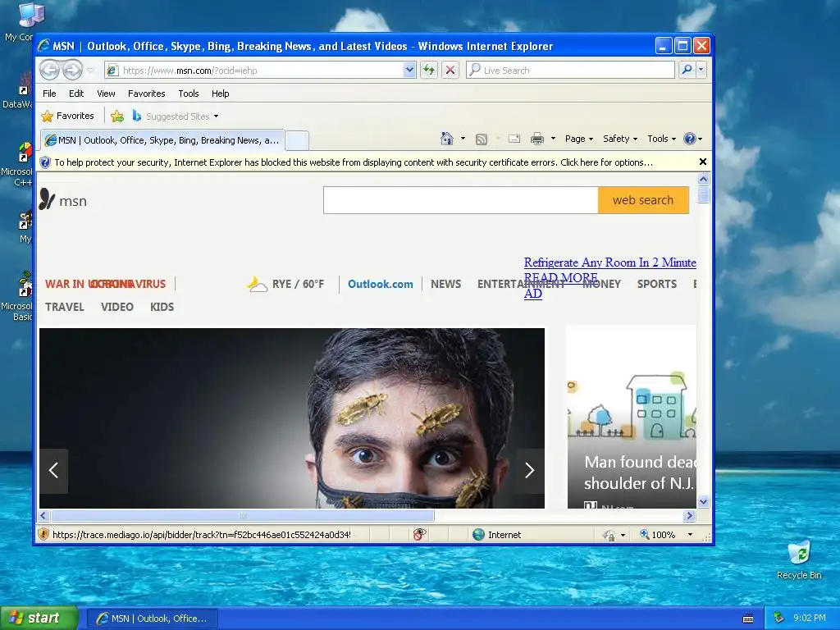The image size is (840, 630).
Task: Click the Live Search magnifier button
Action: pyautogui.click(x=687, y=70)
